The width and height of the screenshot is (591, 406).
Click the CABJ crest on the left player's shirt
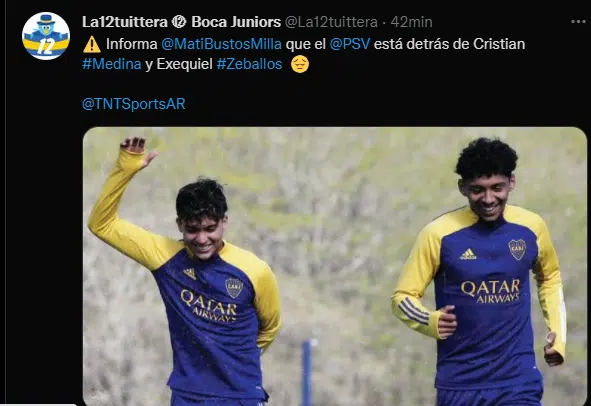[234, 288]
